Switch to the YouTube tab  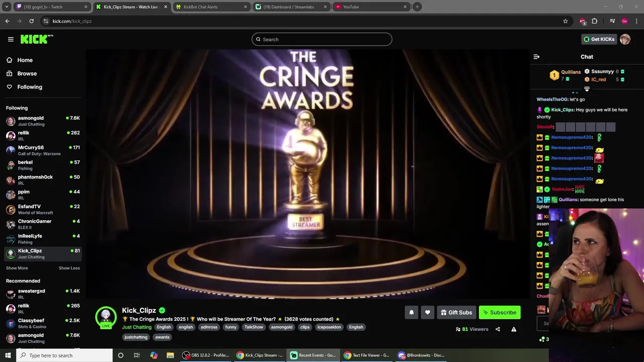[370, 7]
